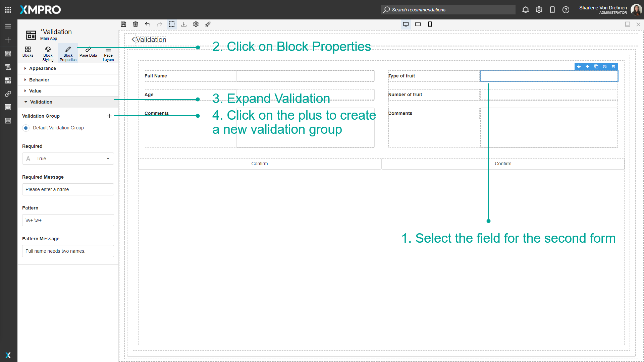
Task: Expand the Appearance section
Action: point(42,68)
